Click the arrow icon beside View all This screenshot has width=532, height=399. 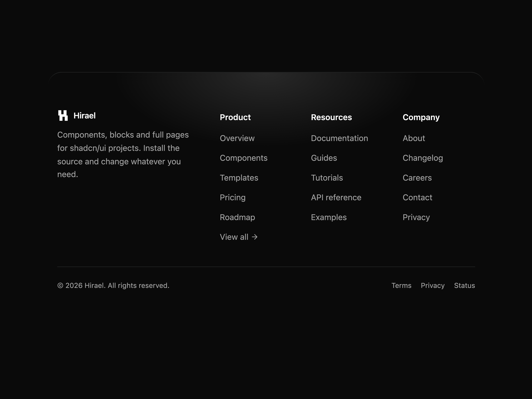(x=255, y=237)
